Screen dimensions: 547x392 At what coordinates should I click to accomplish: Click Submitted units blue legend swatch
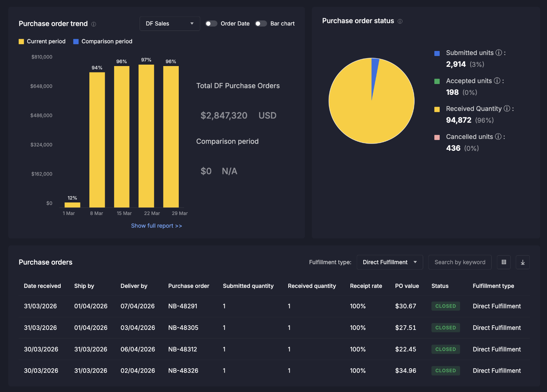click(437, 53)
